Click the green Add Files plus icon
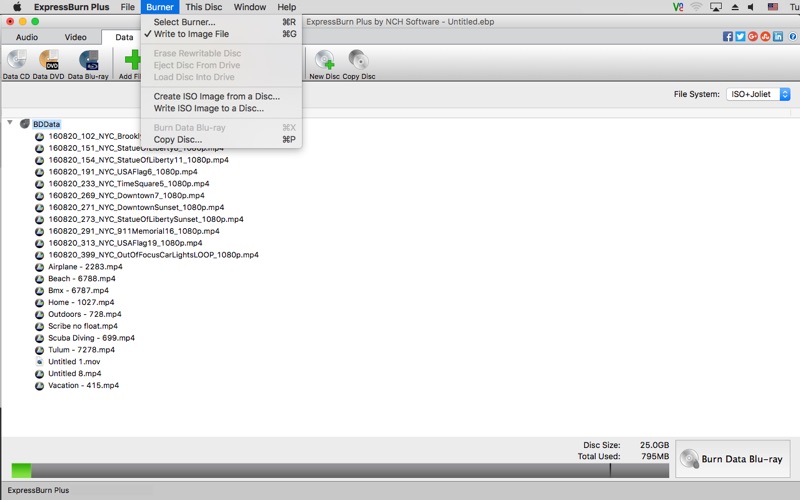 click(133, 60)
